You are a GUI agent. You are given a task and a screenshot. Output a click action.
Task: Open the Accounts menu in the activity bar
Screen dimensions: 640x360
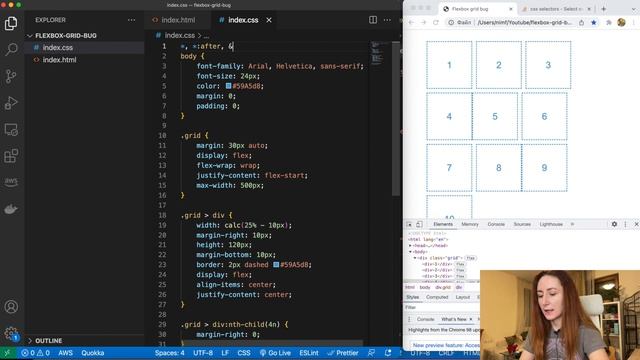(11, 307)
